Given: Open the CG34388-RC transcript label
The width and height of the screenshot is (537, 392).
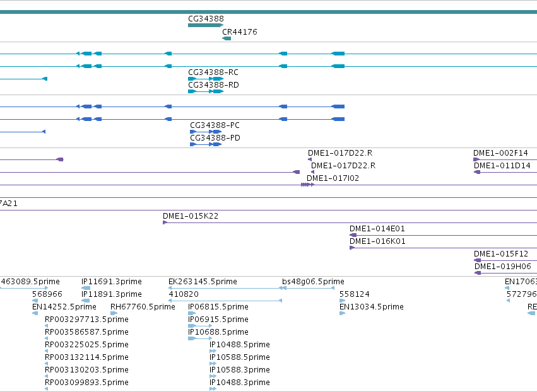Looking at the screenshot, I should click(213, 72).
